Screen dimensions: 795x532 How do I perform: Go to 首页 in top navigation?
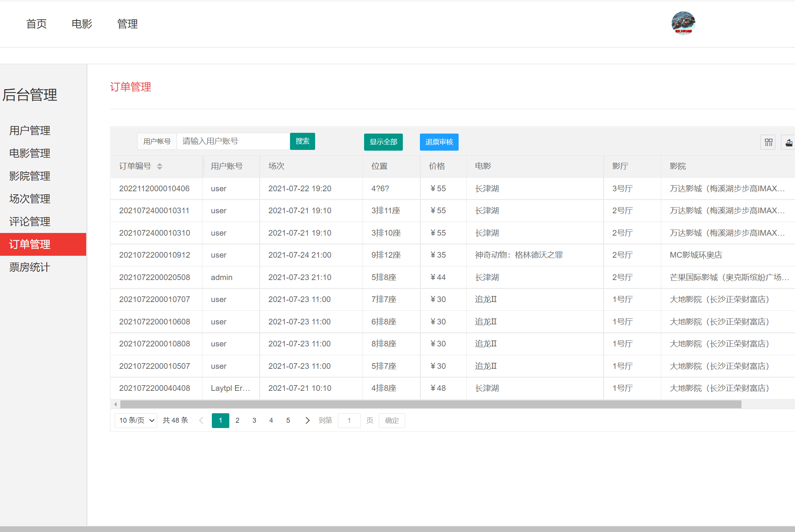click(x=36, y=24)
